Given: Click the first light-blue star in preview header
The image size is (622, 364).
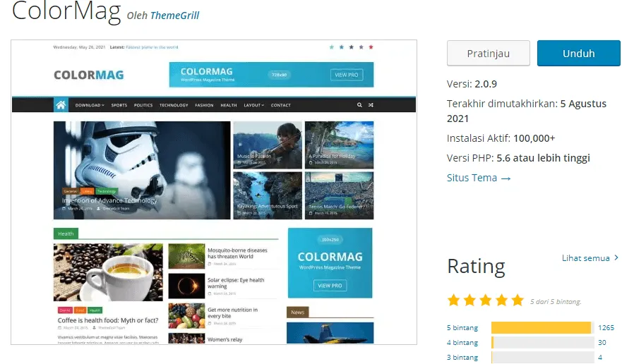Looking at the screenshot, I should pyautogui.click(x=332, y=47).
